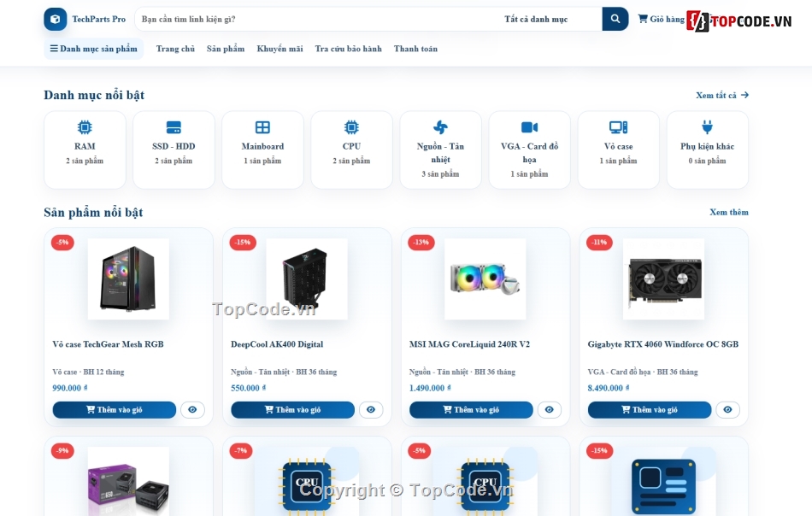The width and height of the screenshot is (812, 516).
Task: Click the Phụ kiện khác plug icon
Action: pos(708,127)
